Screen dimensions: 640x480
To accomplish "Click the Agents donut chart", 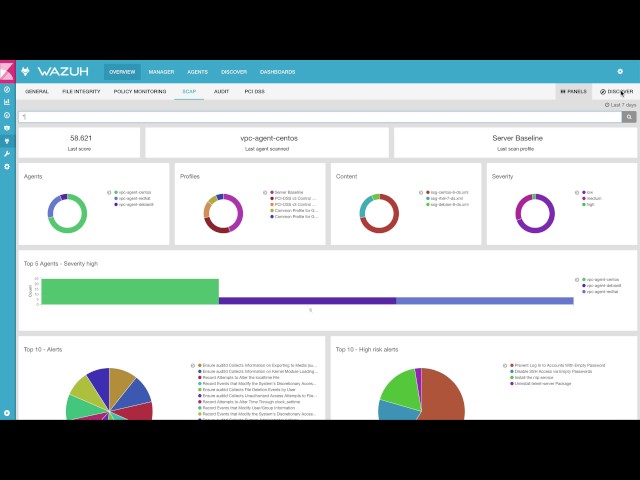I will pos(67,213).
